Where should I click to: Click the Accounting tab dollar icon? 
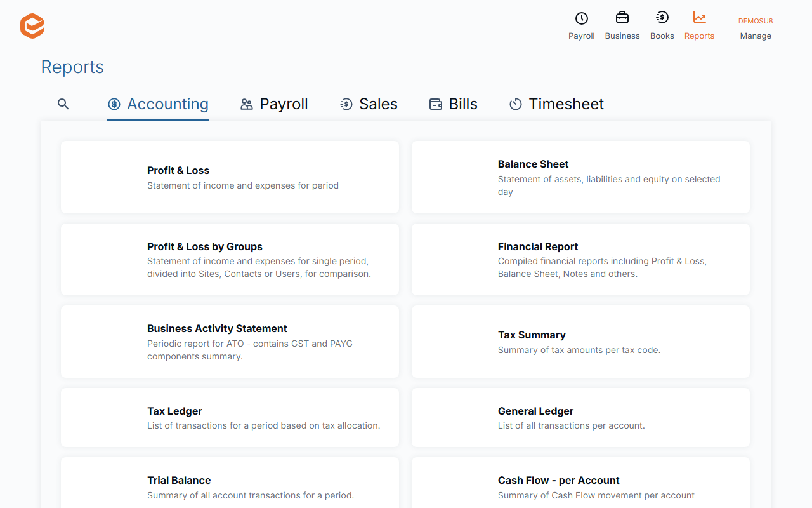(114, 104)
